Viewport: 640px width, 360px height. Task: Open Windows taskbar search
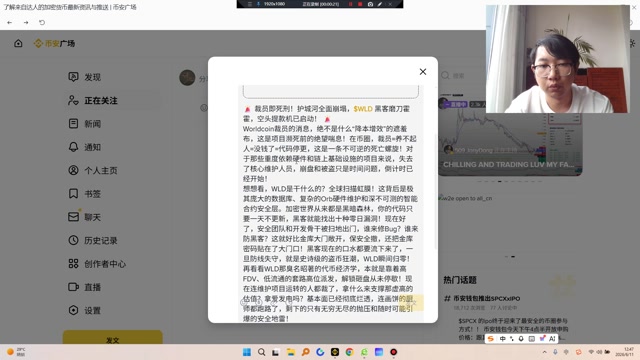click(x=262, y=352)
